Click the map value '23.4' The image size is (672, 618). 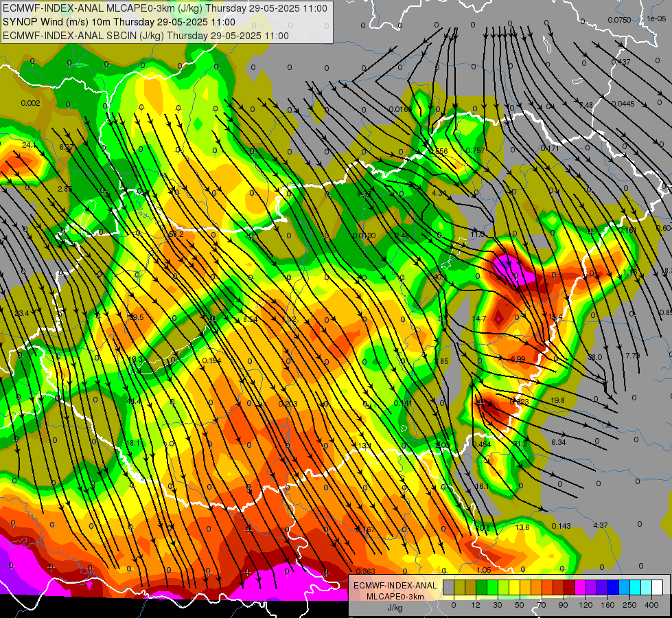click(22, 313)
